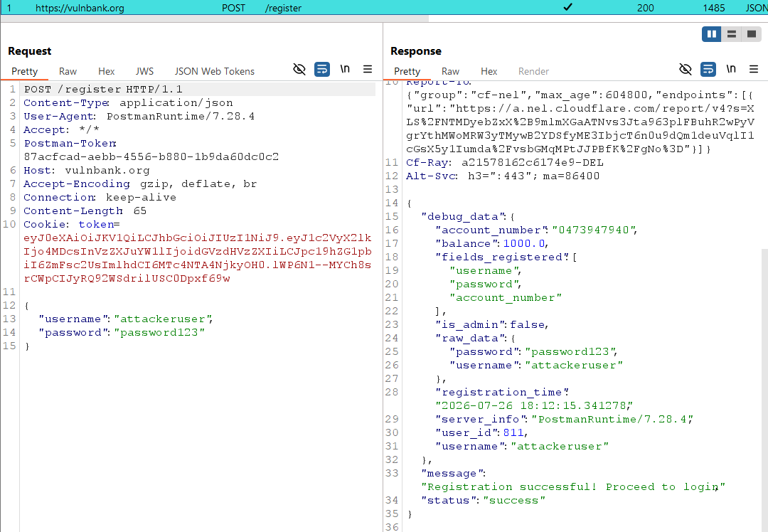The width and height of the screenshot is (768, 532).
Task: Click the POST /register HTTP/1.1 request line
Action: point(103,89)
